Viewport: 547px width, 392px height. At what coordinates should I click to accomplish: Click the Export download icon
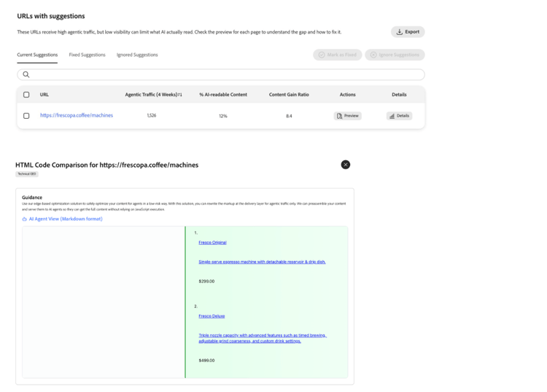coord(400,32)
